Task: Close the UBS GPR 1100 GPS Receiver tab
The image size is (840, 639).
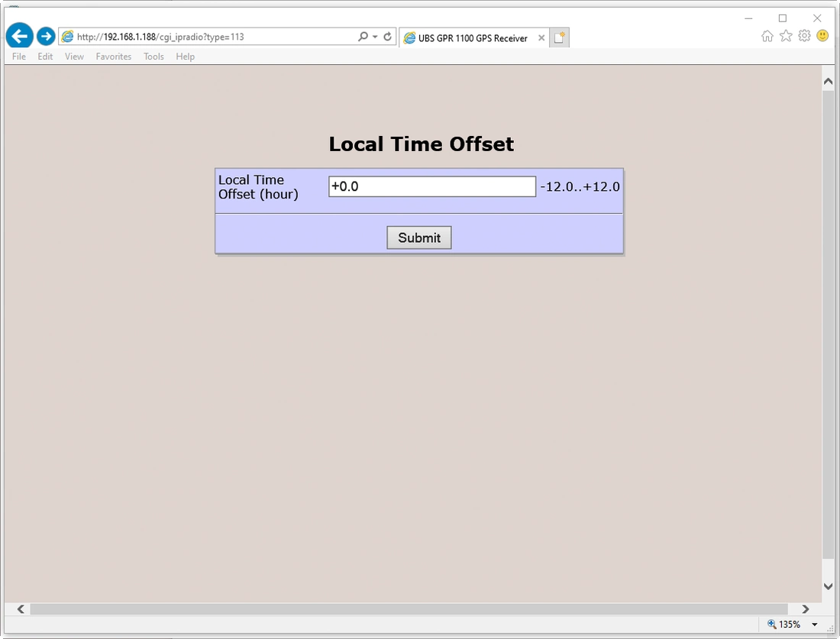Action: (x=541, y=38)
